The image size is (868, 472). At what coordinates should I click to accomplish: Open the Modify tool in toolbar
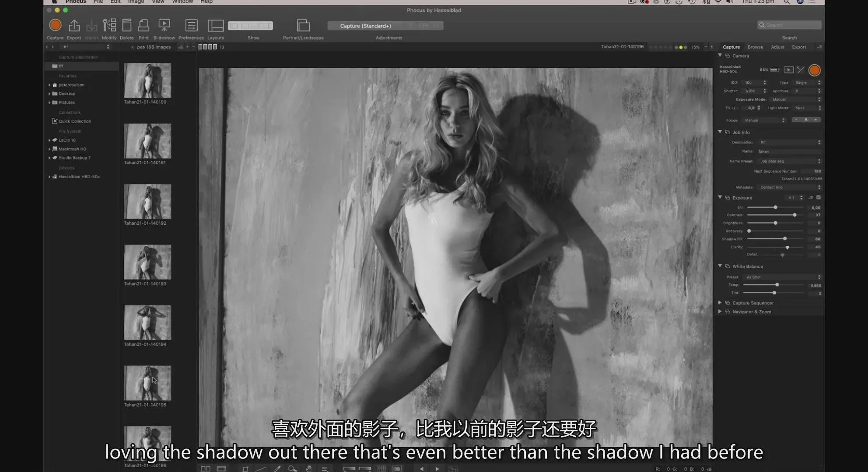(x=109, y=25)
